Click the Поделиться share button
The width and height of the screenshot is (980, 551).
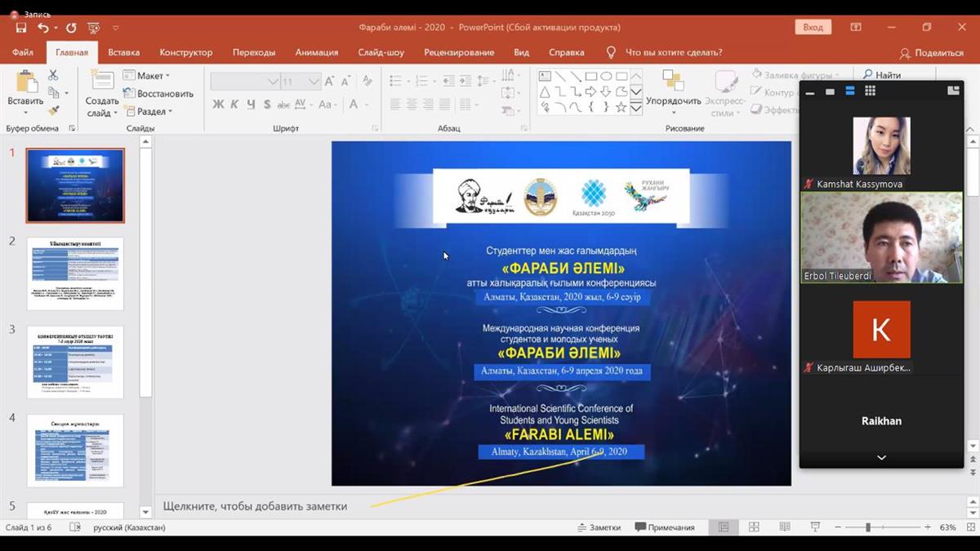coord(932,53)
